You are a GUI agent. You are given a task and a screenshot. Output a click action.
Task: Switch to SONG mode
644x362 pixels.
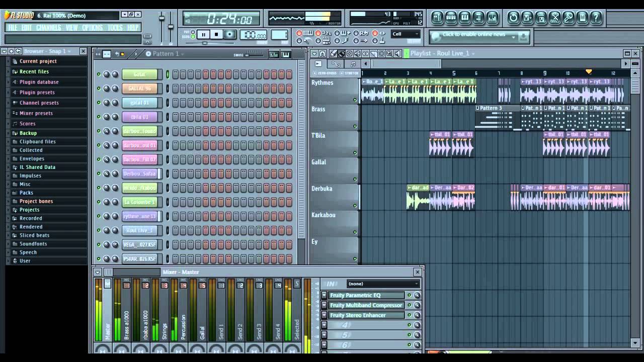(x=193, y=37)
